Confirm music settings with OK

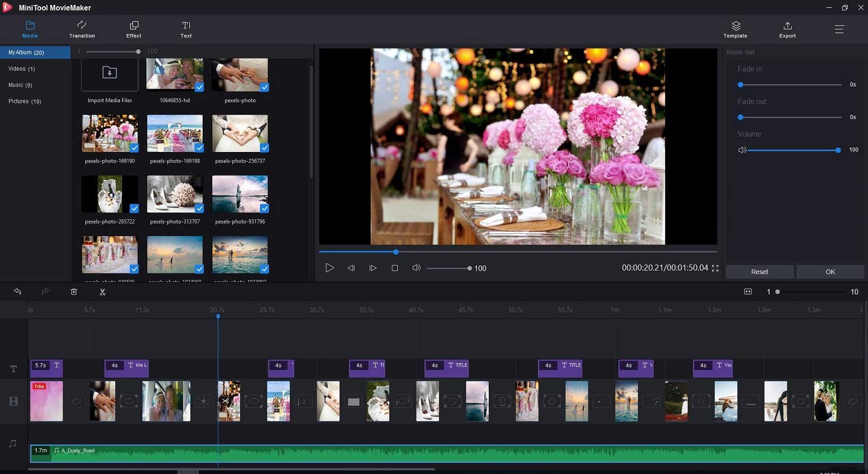(830, 272)
